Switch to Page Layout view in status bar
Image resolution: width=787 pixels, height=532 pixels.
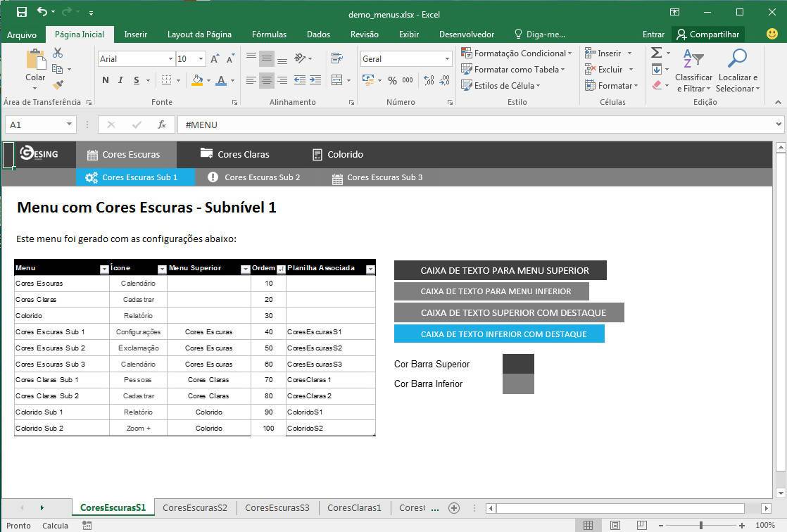tap(615, 525)
